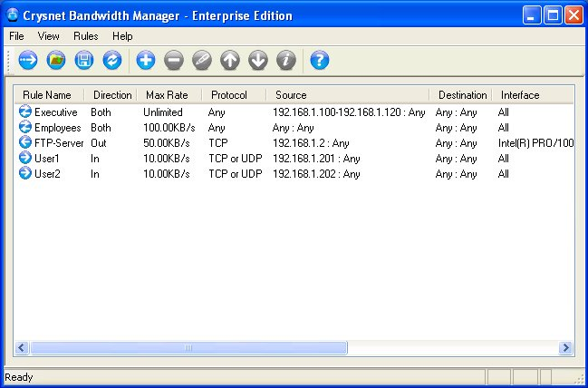Click FTP-Server's TCP protocol cell
The image size is (588, 388).
click(218, 143)
